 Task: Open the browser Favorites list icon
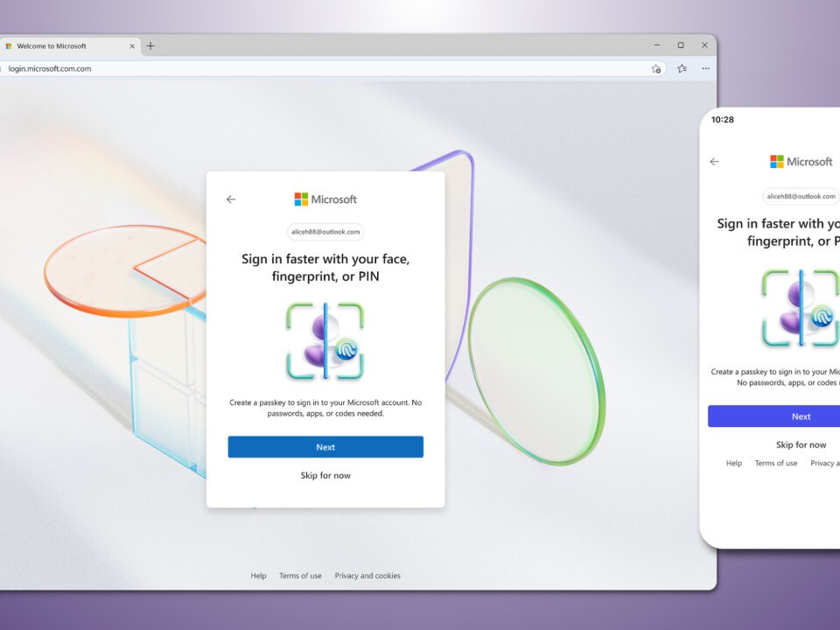pos(682,68)
